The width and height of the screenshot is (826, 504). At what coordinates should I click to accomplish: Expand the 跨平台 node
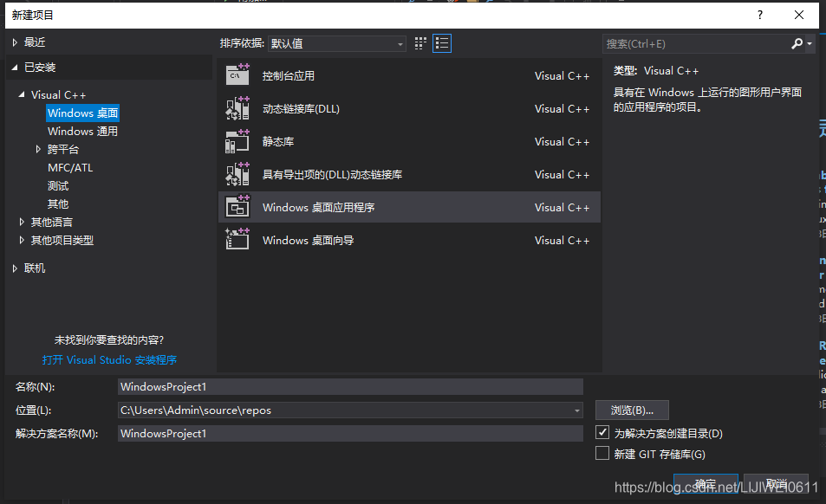38,150
